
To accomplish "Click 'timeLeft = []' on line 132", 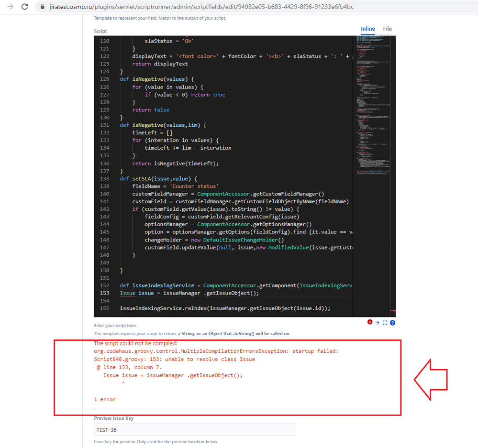I will tap(152, 132).
